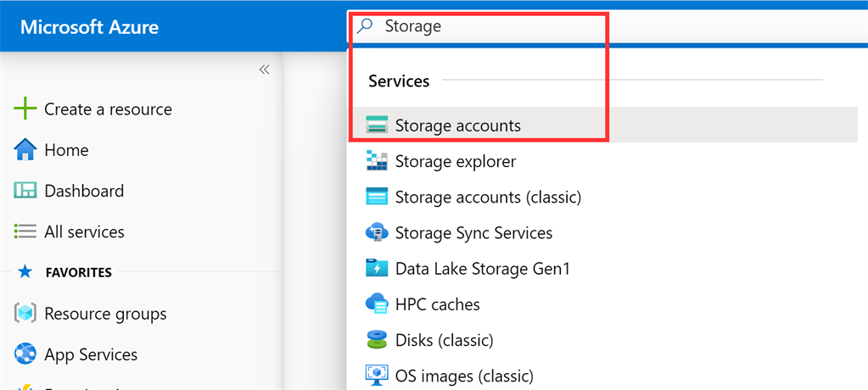
Task: Select Storage explorer from results
Action: [x=456, y=161]
